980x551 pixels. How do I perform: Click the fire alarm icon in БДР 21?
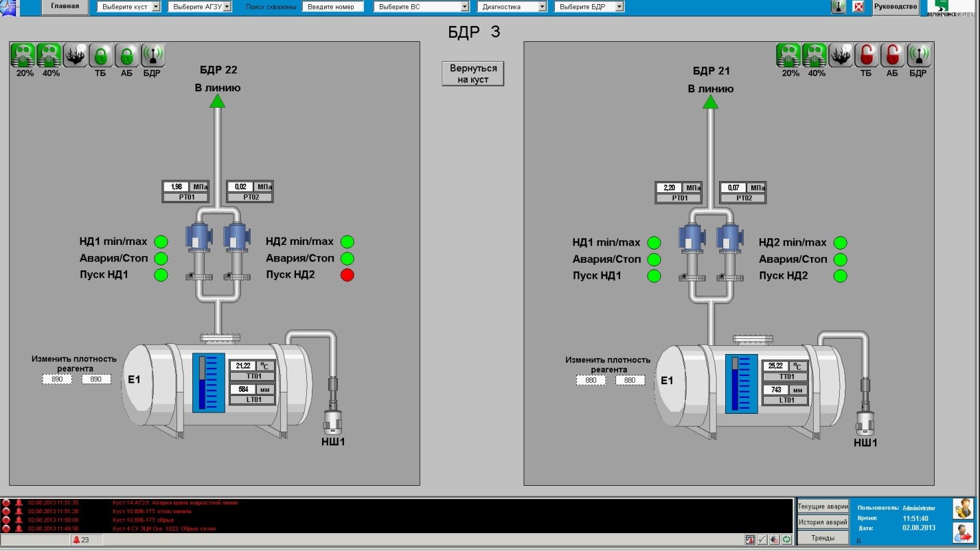(841, 55)
